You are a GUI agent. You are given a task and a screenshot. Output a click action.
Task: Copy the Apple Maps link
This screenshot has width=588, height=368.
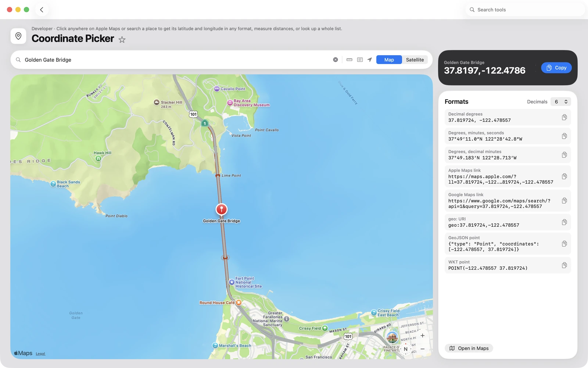click(564, 176)
